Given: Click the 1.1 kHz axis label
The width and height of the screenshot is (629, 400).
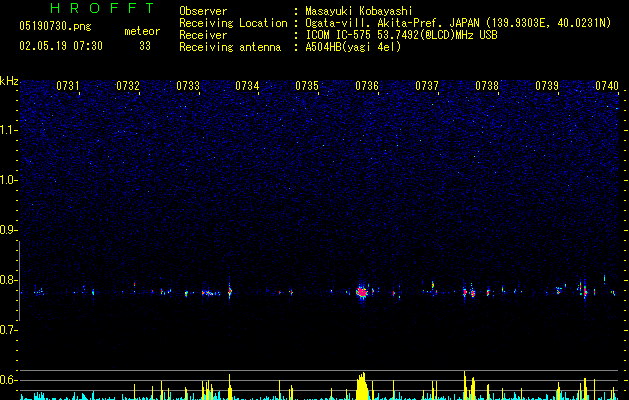Looking at the screenshot, I should click(x=8, y=130).
